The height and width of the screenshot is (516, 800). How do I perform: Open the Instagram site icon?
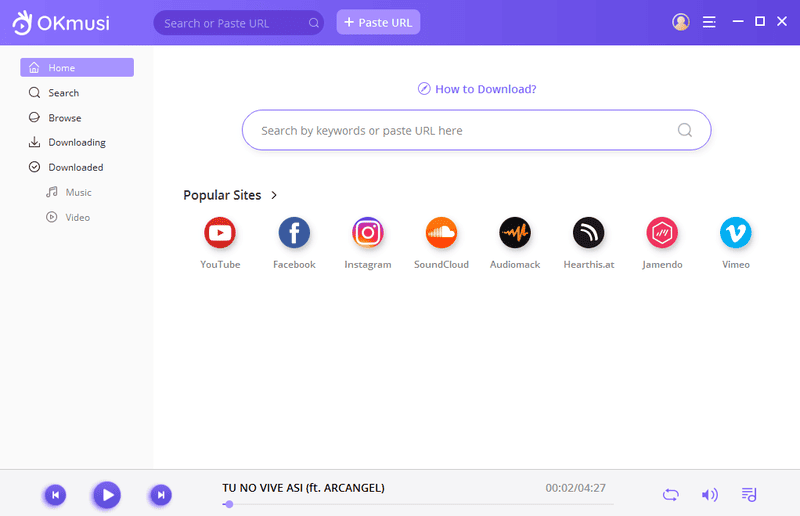(368, 233)
